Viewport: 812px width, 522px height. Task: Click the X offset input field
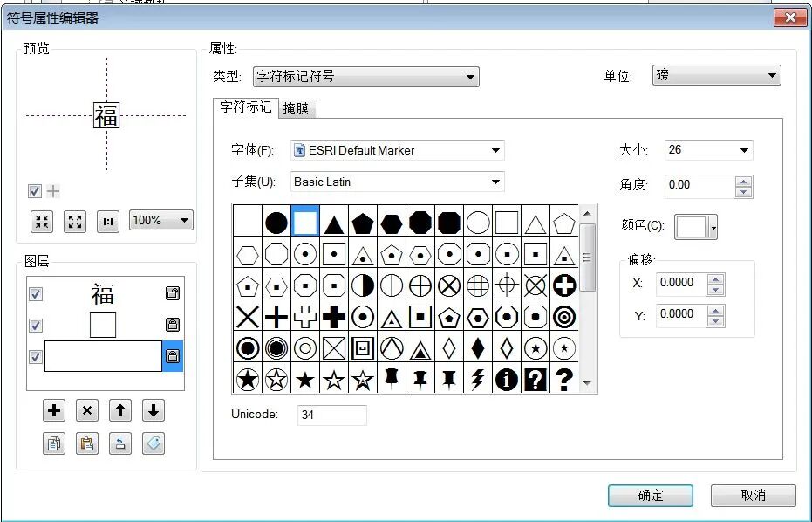click(x=681, y=284)
